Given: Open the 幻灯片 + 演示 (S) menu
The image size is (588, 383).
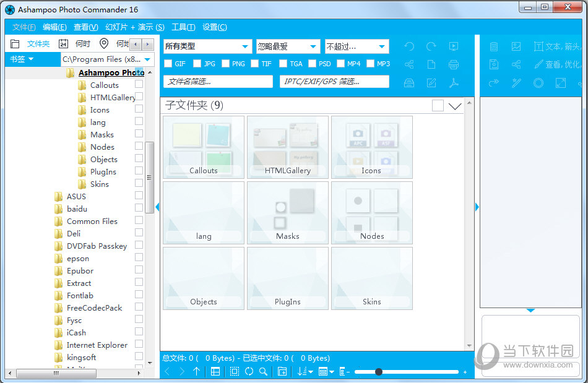Looking at the screenshot, I should coord(135,27).
